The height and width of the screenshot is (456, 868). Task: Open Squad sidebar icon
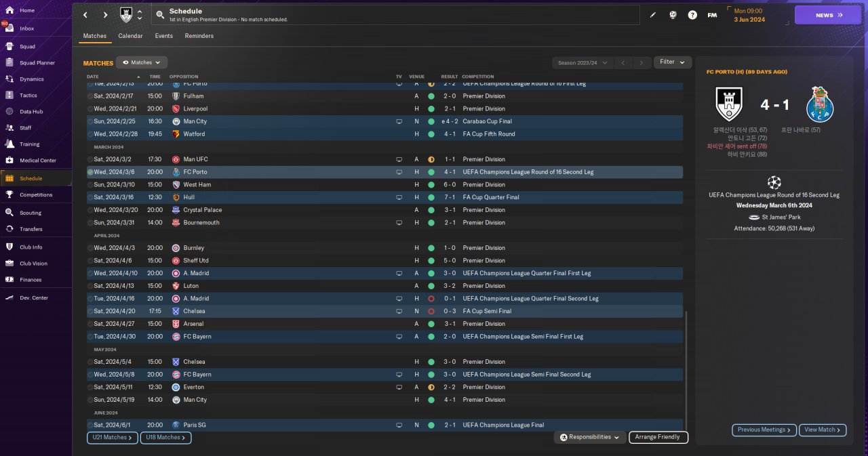click(x=9, y=47)
